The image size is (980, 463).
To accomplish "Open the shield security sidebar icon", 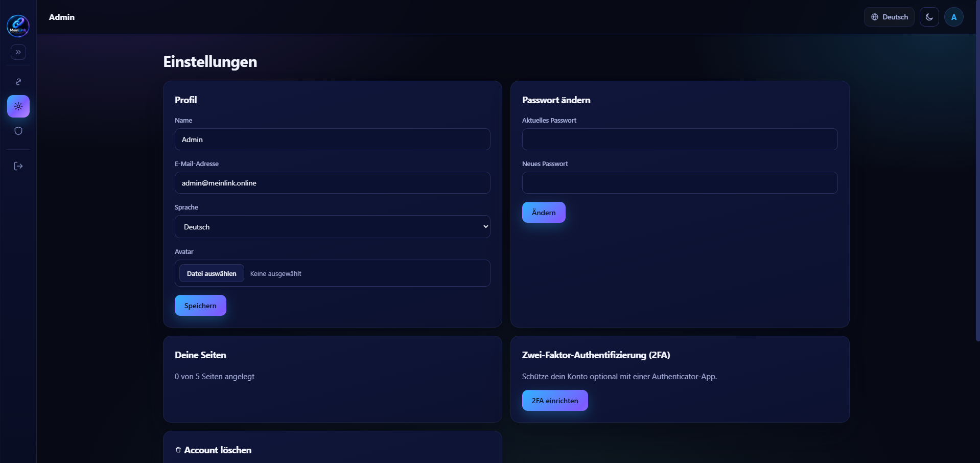I will [x=18, y=131].
